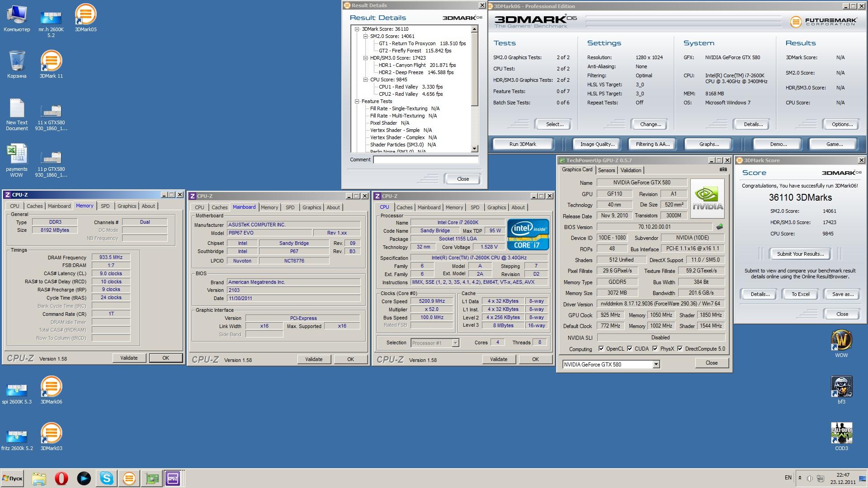Click Graphs button in 3DMark06
This screenshot has width=868, height=488.
709,144
